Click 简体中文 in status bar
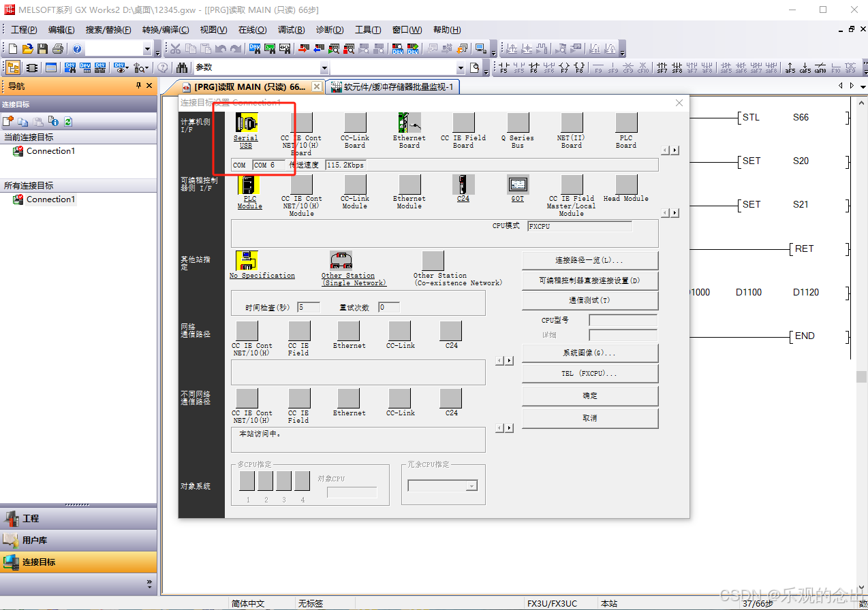868x610 pixels. click(248, 603)
